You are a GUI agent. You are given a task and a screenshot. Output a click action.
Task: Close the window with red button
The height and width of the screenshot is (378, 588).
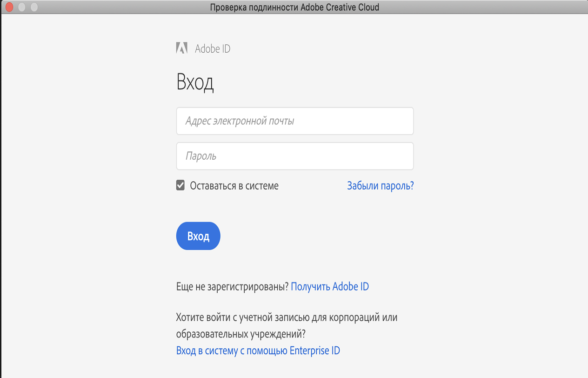[x=9, y=7]
